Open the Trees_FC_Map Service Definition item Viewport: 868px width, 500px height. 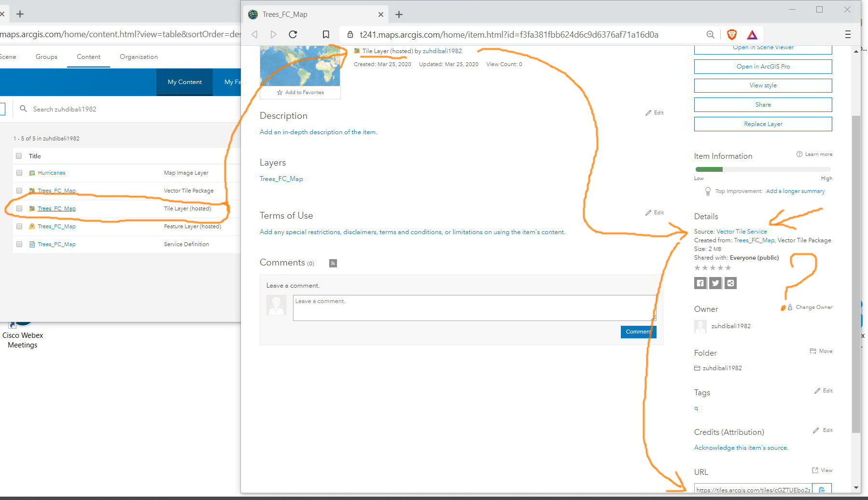click(x=56, y=244)
